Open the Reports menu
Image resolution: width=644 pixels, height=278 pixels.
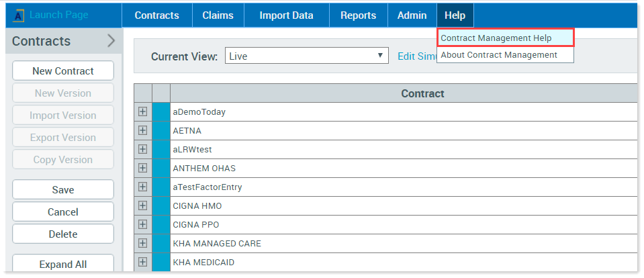[358, 15]
